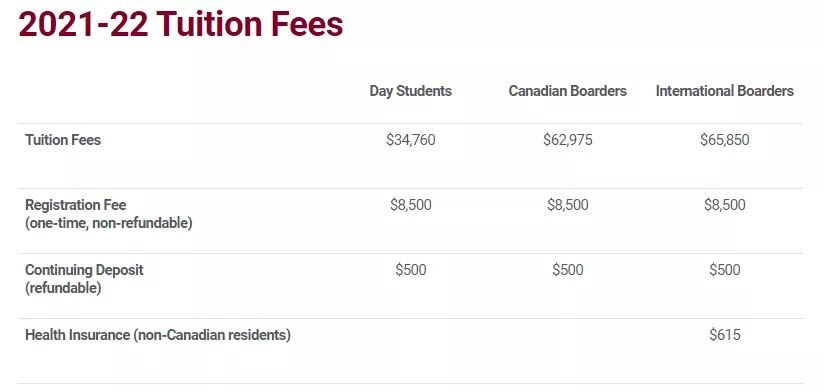
Task: Click the Continuing Deposit row label
Action: (84, 270)
